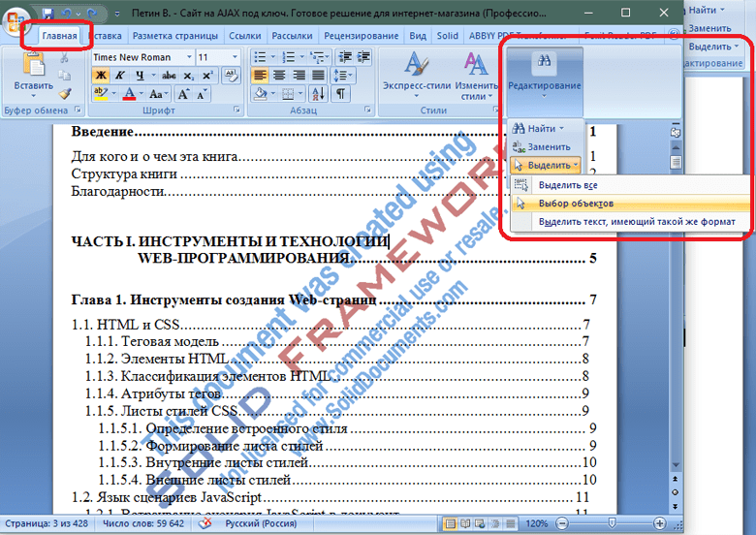The height and width of the screenshot is (535, 756).
Task: Decrease the paragraph indent
Action: [x=344, y=57]
